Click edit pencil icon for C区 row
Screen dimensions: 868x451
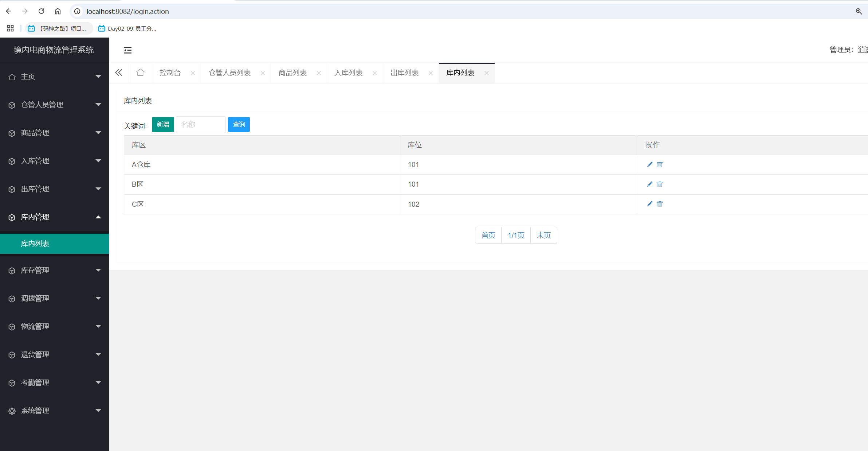tap(649, 204)
